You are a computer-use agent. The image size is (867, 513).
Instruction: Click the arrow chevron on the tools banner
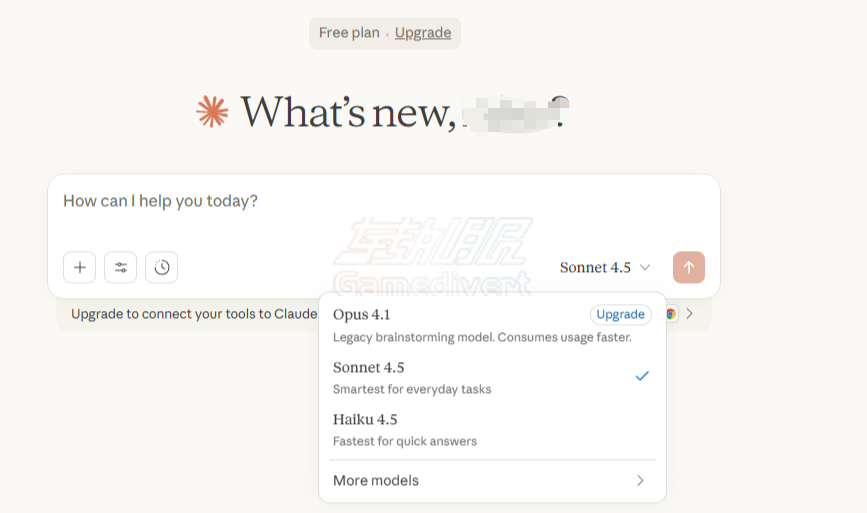tap(689, 314)
